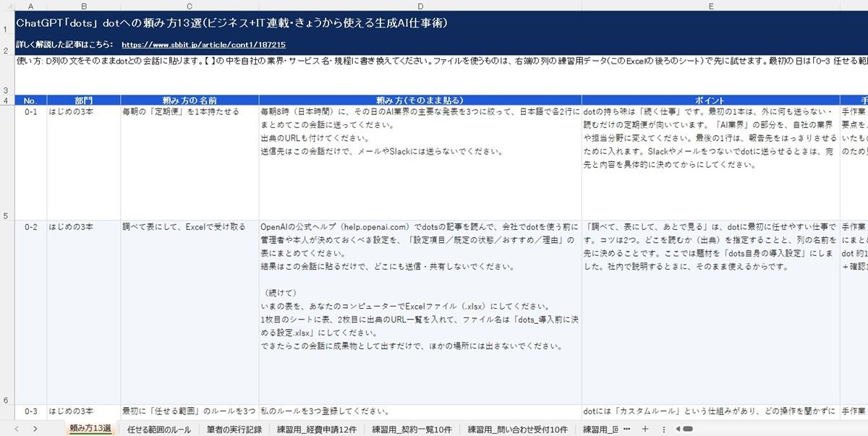Switch to 任せる範囲のルール sheet tab
868x436 pixels.
[159, 429]
